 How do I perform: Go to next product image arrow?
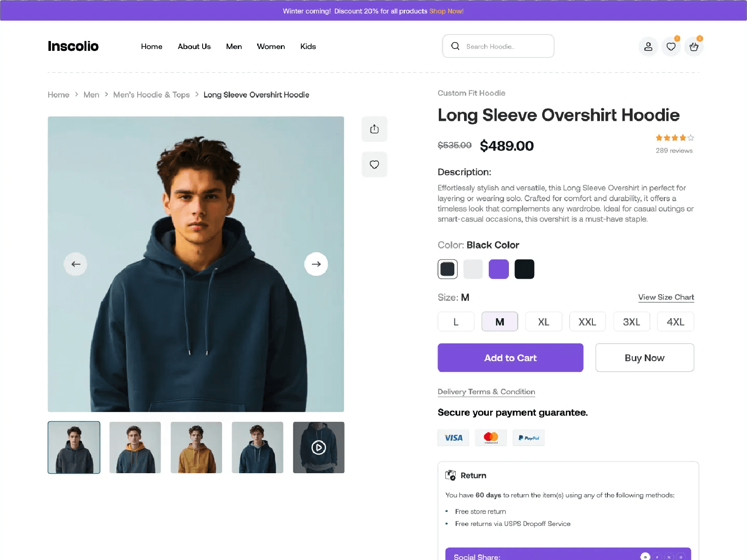coord(316,264)
